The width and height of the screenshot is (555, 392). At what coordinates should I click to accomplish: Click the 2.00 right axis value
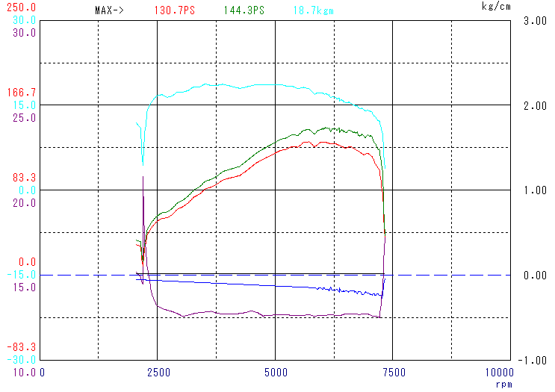[535, 106]
